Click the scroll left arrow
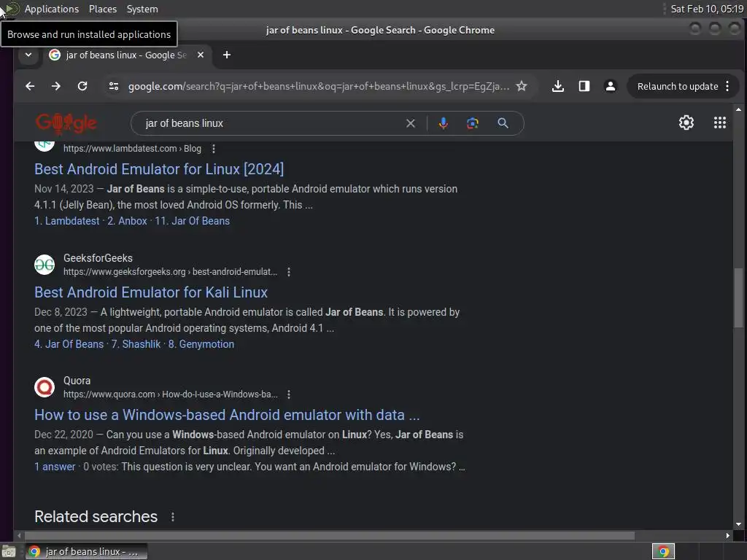The width and height of the screenshot is (747, 560). [x=19, y=536]
